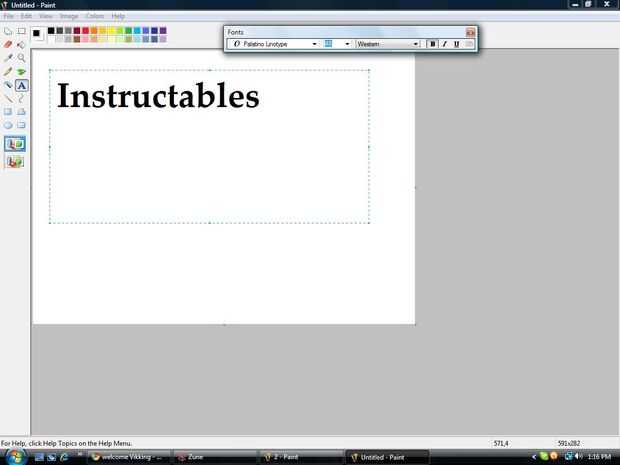Select the Text tool A icon

21,85
